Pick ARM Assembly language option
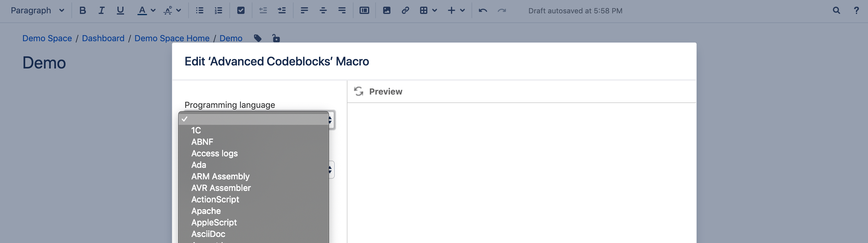The width and height of the screenshot is (868, 243). pos(253,176)
